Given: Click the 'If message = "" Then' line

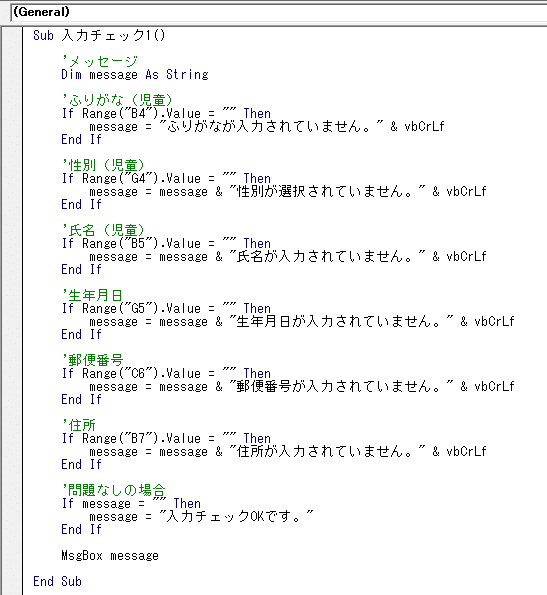Looking at the screenshot, I should click(x=131, y=504).
